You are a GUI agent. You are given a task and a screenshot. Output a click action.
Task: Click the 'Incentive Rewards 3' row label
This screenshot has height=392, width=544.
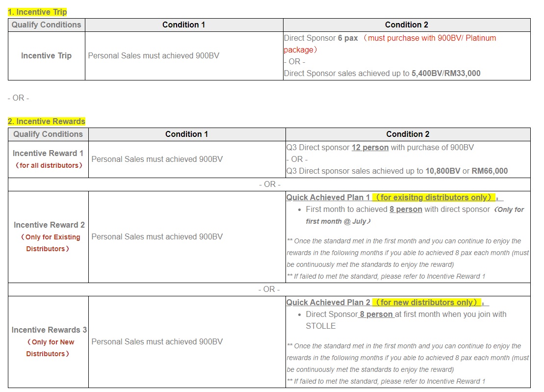pos(49,330)
